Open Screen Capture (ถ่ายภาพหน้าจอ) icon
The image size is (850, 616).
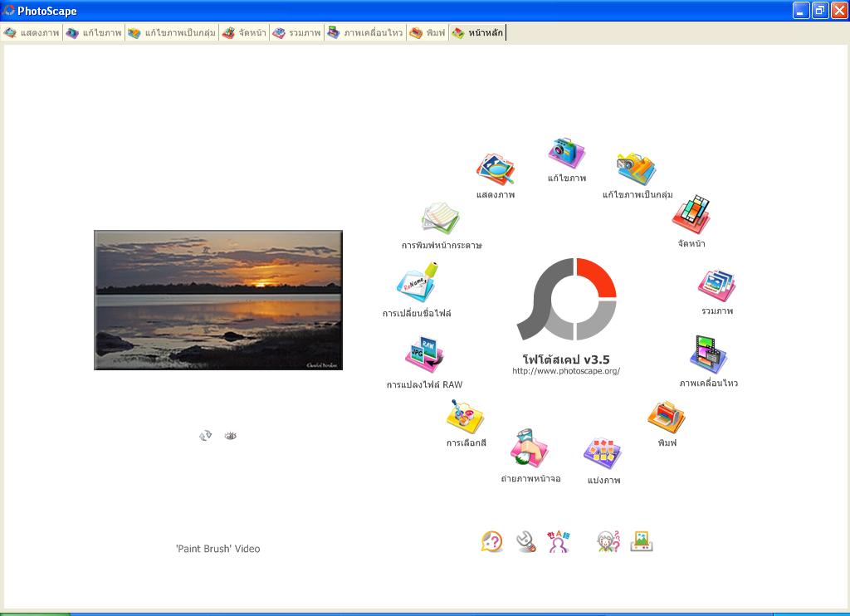529,448
